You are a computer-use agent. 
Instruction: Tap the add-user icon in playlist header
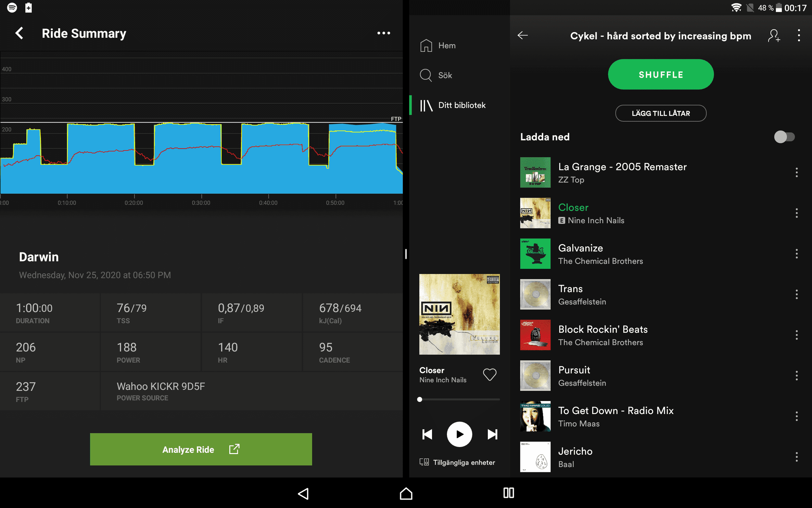pyautogui.click(x=773, y=36)
